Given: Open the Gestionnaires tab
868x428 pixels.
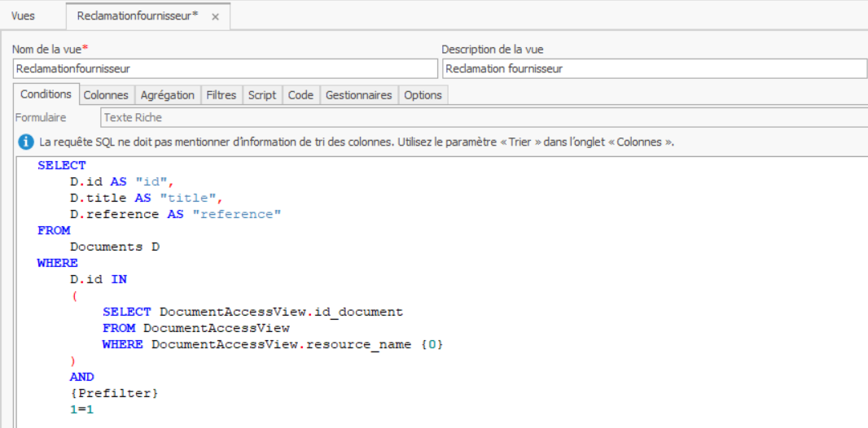Looking at the screenshot, I should pos(359,95).
